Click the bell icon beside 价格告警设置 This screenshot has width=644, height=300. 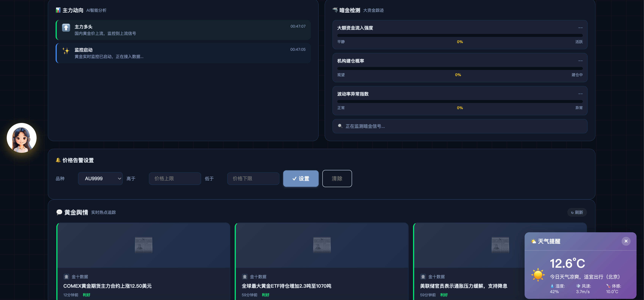click(x=58, y=160)
